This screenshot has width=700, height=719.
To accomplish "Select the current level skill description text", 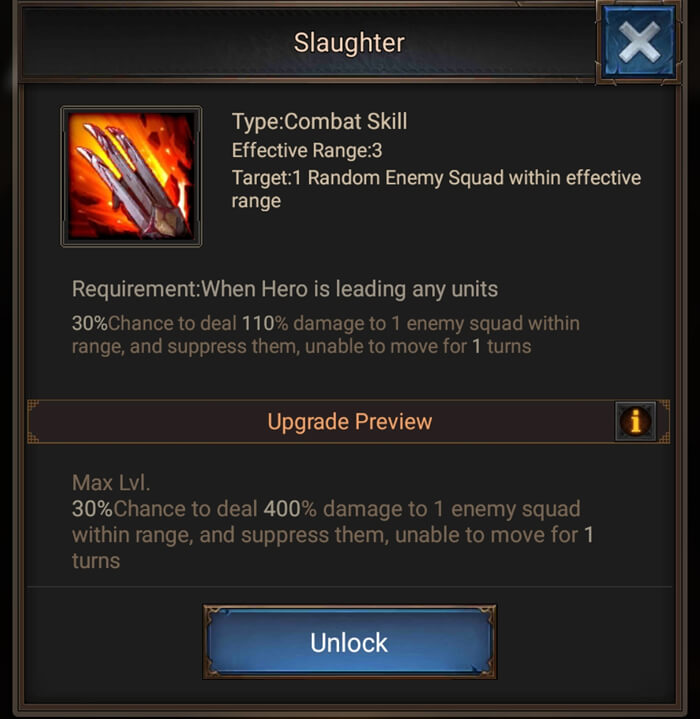I will coord(326,335).
